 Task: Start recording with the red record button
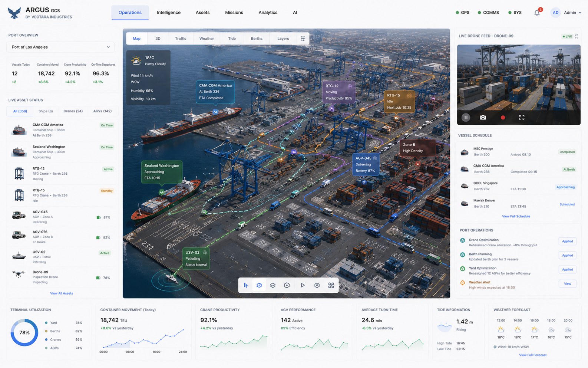503,117
